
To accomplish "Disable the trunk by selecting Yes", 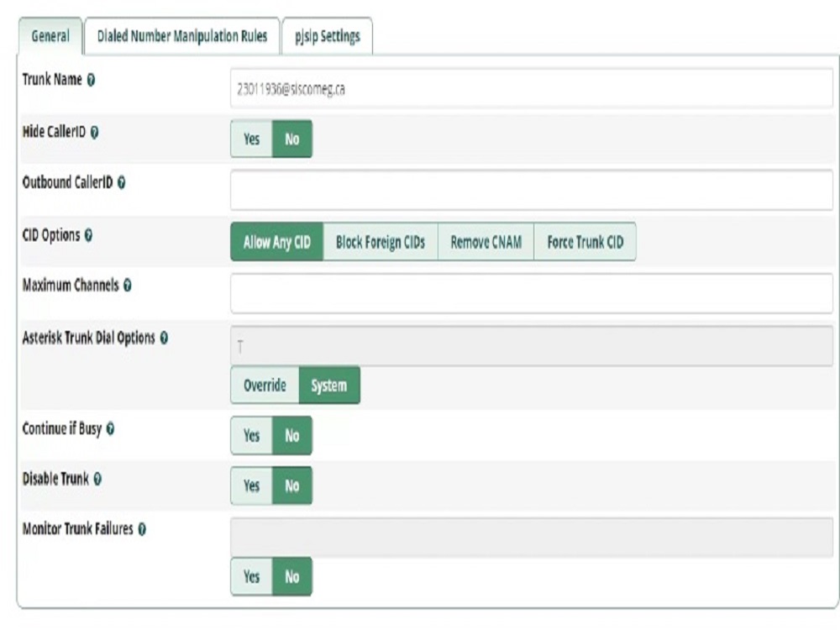I will point(251,486).
